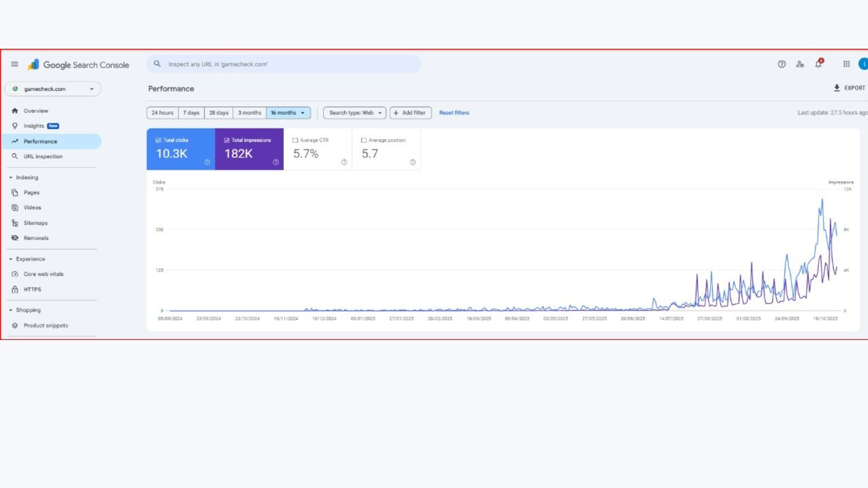Open Insights in the sidebar

[x=34, y=126]
